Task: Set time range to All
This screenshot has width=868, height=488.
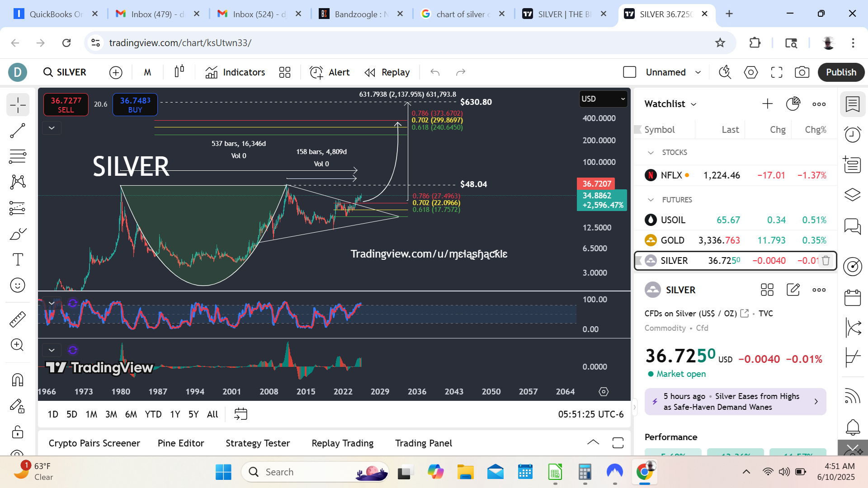Action: [x=212, y=414]
